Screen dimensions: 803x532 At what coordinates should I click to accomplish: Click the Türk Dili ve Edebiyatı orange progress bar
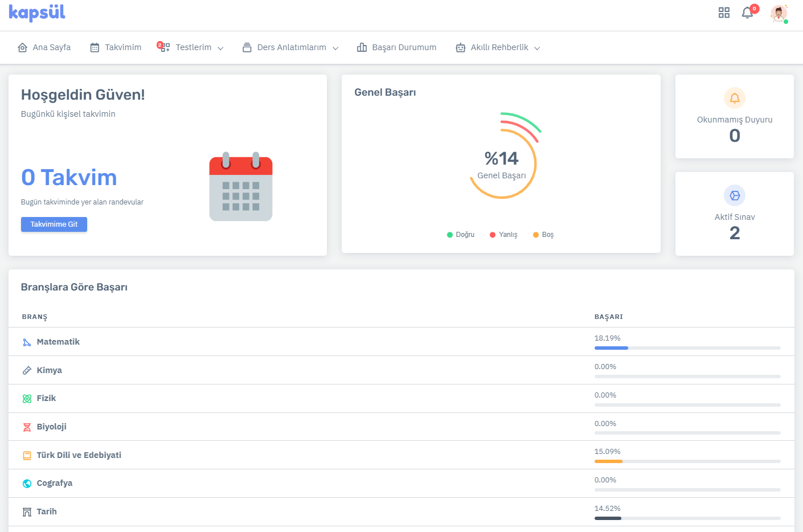pyautogui.click(x=608, y=461)
